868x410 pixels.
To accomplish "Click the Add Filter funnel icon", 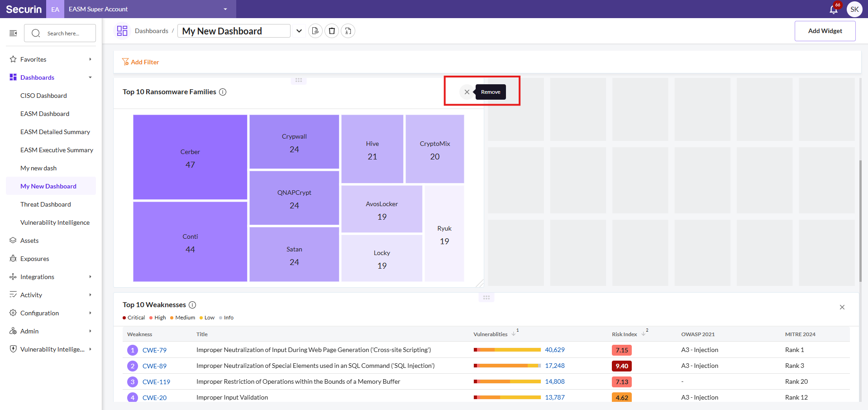I will point(125,62).
